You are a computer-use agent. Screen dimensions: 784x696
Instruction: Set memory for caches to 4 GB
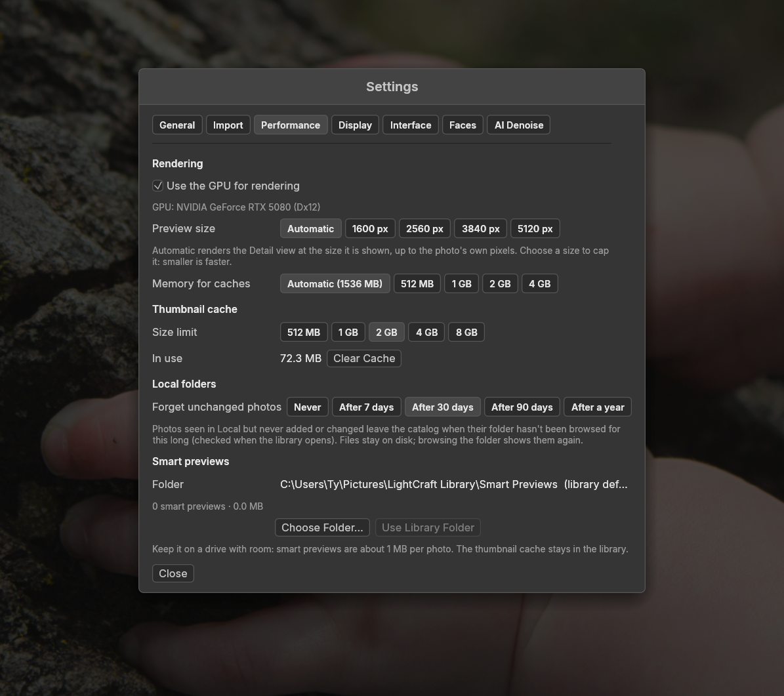(539, 283)
